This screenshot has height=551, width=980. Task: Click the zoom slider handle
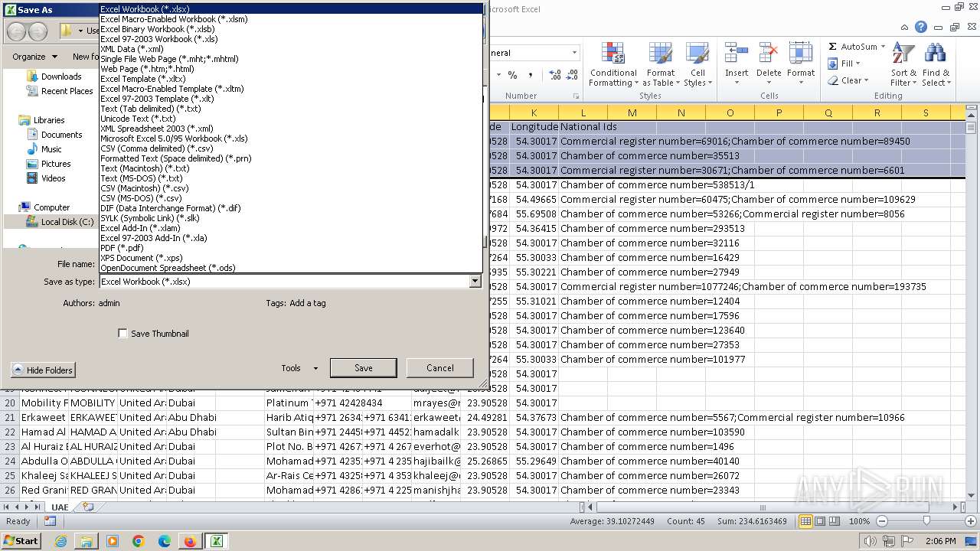[926, 521]
